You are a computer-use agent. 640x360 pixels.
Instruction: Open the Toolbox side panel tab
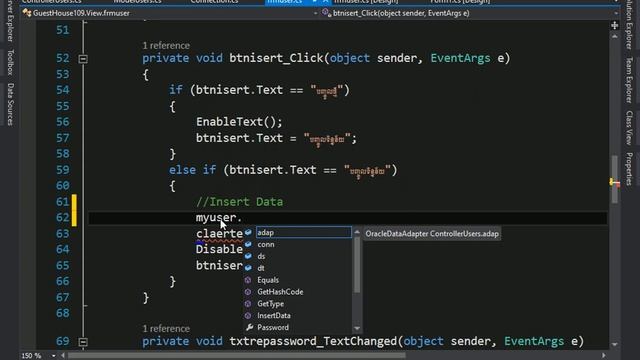pos(11,62)
